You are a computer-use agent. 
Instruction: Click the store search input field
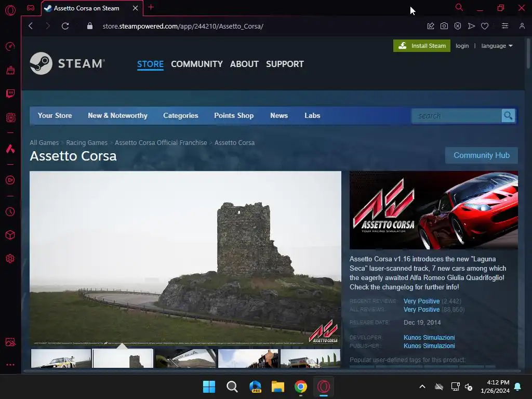coord(457,116)
